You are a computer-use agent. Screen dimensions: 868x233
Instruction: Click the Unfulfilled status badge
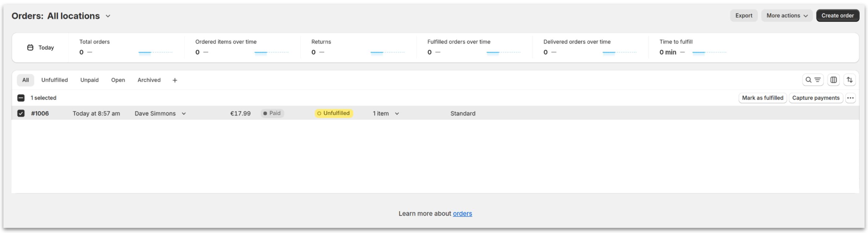[334, 113]
